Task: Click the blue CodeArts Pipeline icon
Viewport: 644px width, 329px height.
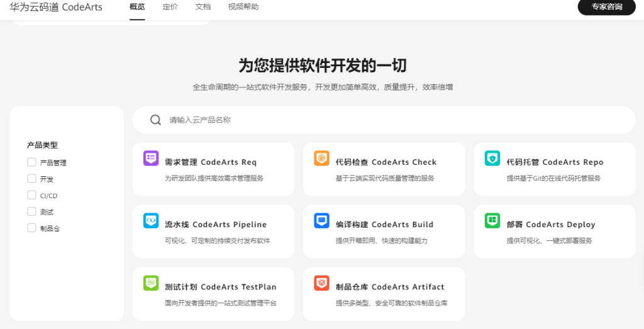Action: pos(151,221)
